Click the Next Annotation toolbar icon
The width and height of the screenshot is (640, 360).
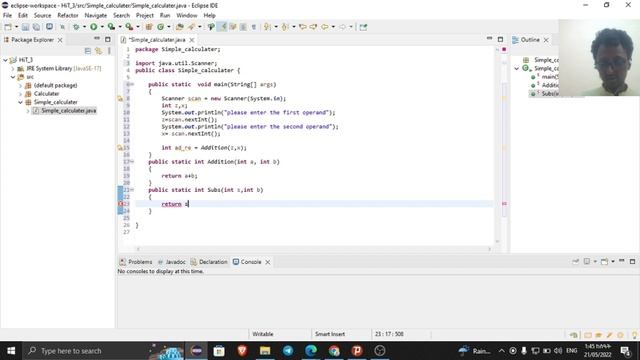click(x=267, y=27)
